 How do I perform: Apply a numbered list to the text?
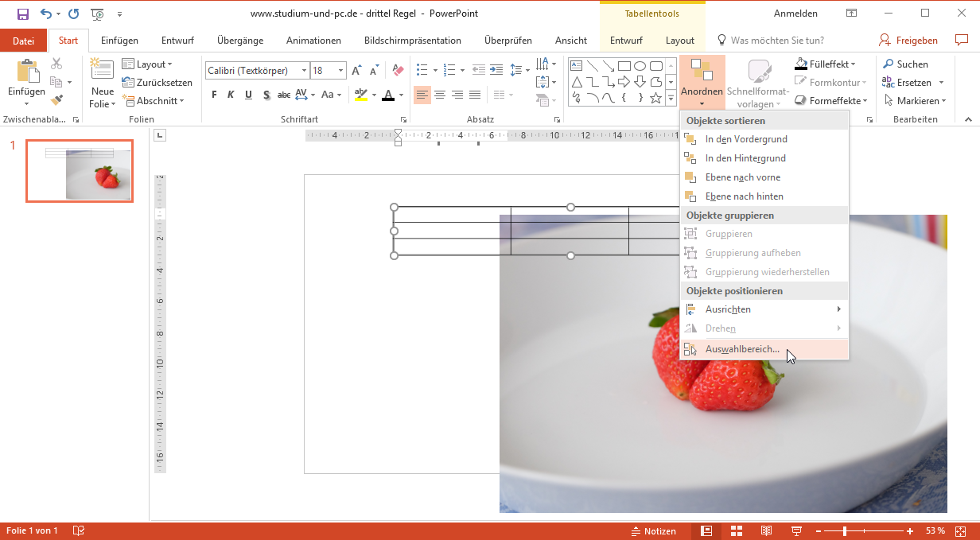point(449,71)
